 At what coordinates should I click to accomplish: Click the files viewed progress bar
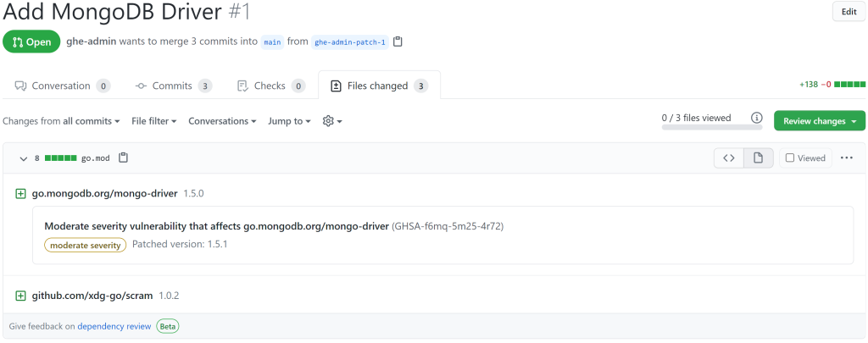tap(711, 127)
